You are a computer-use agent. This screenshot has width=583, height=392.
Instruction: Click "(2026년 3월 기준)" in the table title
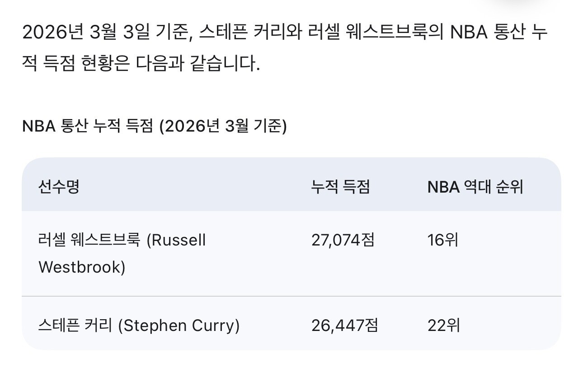click(x=223, y=127)
